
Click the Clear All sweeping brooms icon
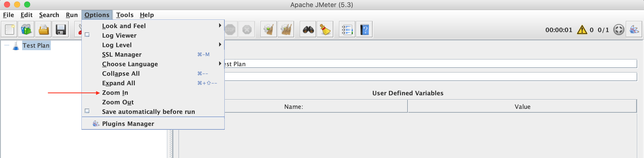[x=286, y=29]
